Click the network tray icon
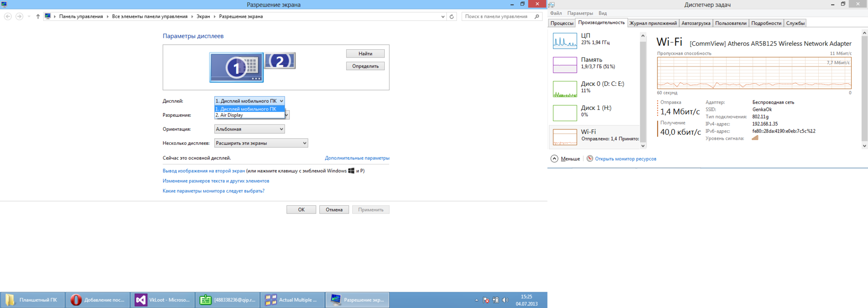Image resolution: width=868 pixels, height=308 pixels. 496,300
